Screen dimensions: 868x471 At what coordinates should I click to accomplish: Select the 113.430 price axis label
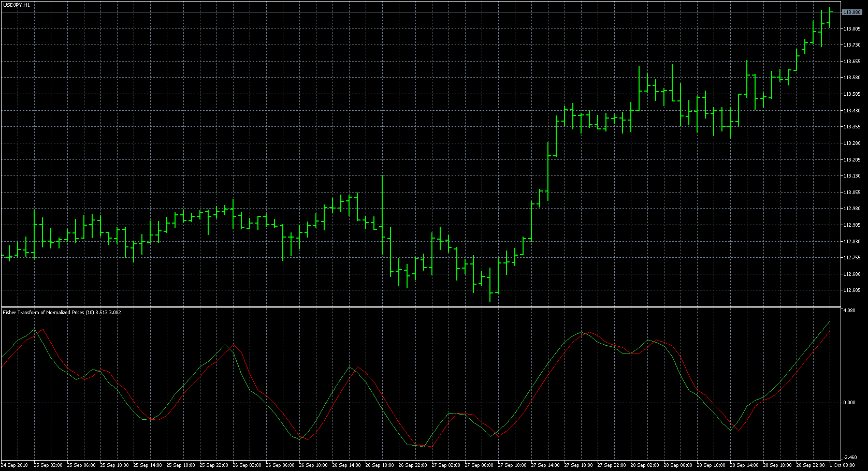tap(852, 111)
